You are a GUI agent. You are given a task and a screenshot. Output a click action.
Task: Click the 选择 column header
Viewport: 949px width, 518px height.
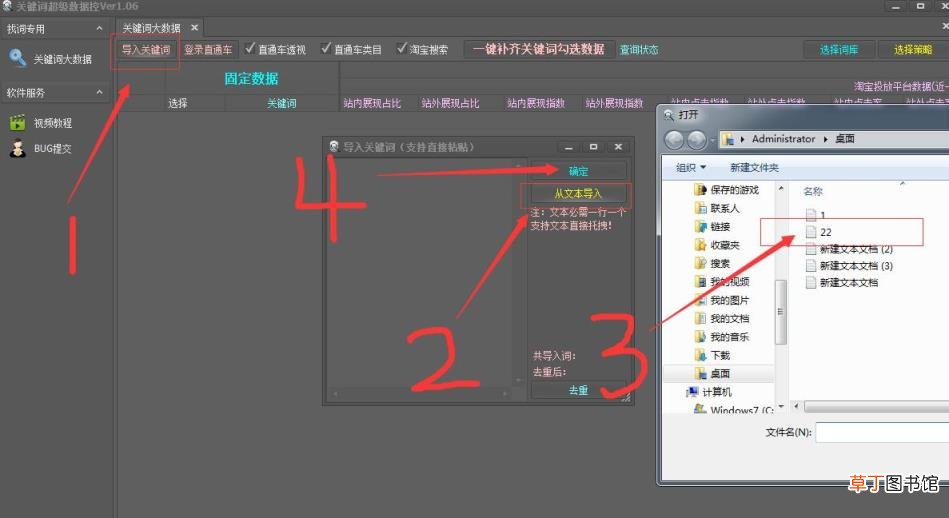(178, 103)
